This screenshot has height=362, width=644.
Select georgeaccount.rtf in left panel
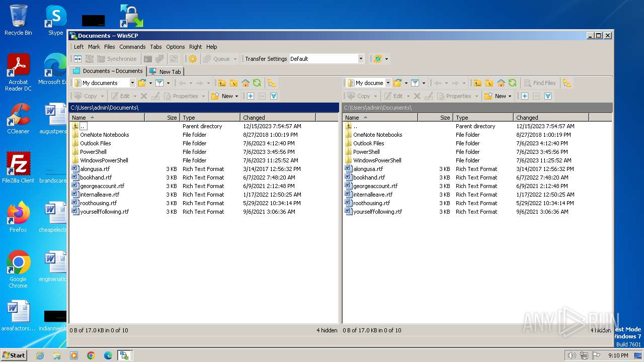click(102, 186)
